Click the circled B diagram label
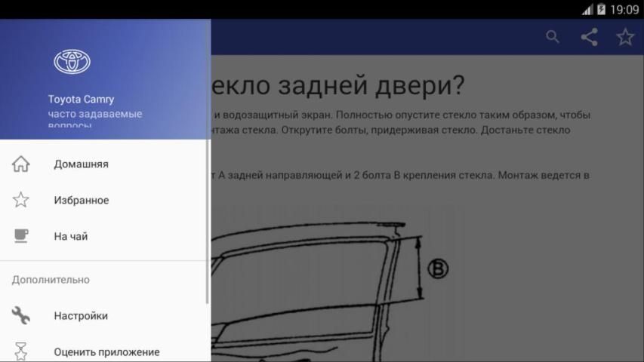 pyautogui.click(x=438, y=268)
